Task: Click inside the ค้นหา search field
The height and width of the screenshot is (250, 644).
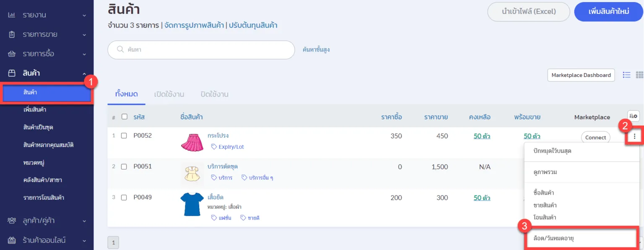Action: click(205, 50)
